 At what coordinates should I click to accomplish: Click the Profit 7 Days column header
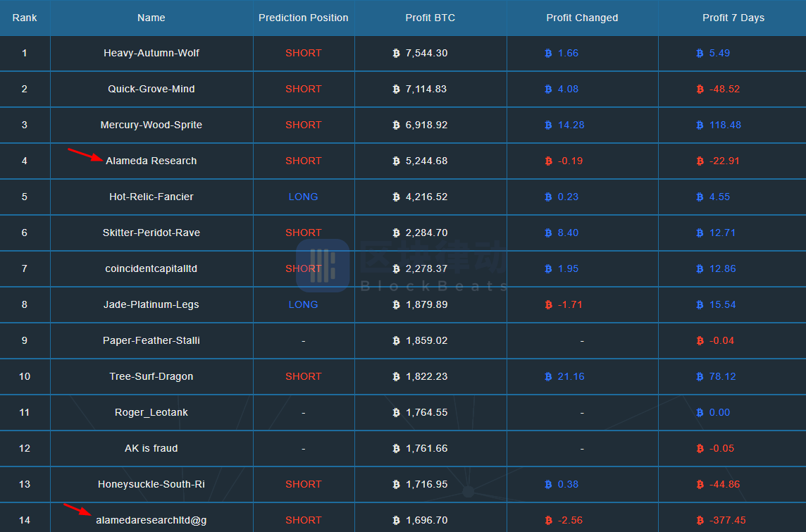733,18
